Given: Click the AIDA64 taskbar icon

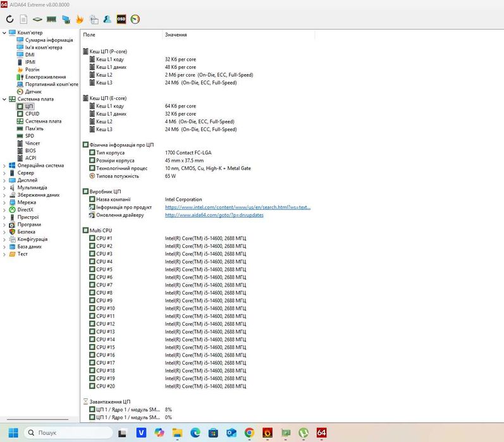Looking at the screenshot, I should 321,433.
